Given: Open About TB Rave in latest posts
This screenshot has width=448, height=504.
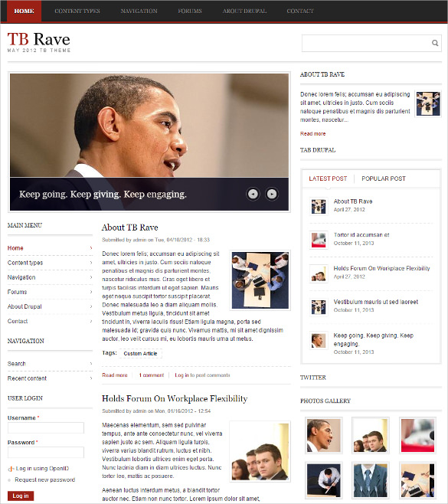Looking at the screenshot, I should 353,201.
